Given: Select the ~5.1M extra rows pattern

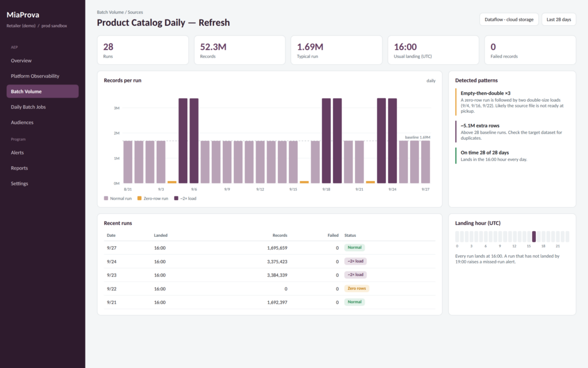Looking at the screenshot, I should 512,132.
